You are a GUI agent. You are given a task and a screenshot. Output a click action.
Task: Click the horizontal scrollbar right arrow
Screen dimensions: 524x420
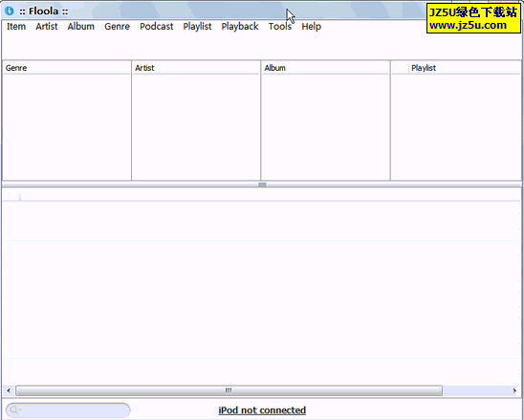tap(514, 390)
